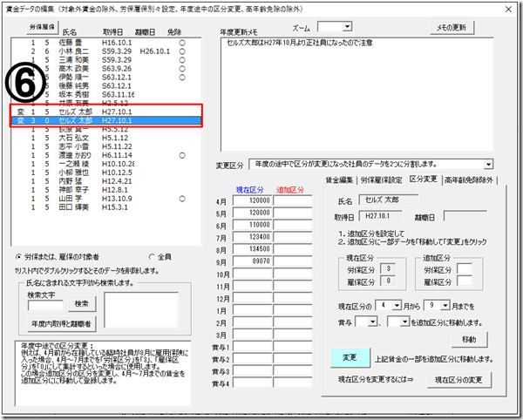The image size is (523, 420).
Task: Click the 6月 現在区分 field showing 110000
Action: coord(253,225)
